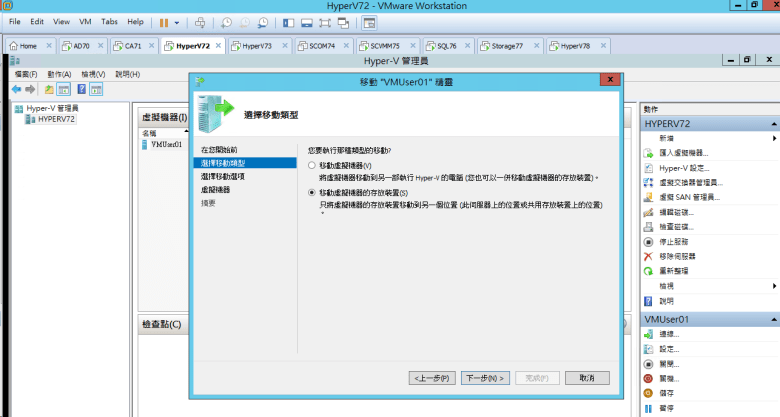Click the Hyper-V back navigation arrow
This screenshot has width=780, height=417.
[x=16, y=90]
